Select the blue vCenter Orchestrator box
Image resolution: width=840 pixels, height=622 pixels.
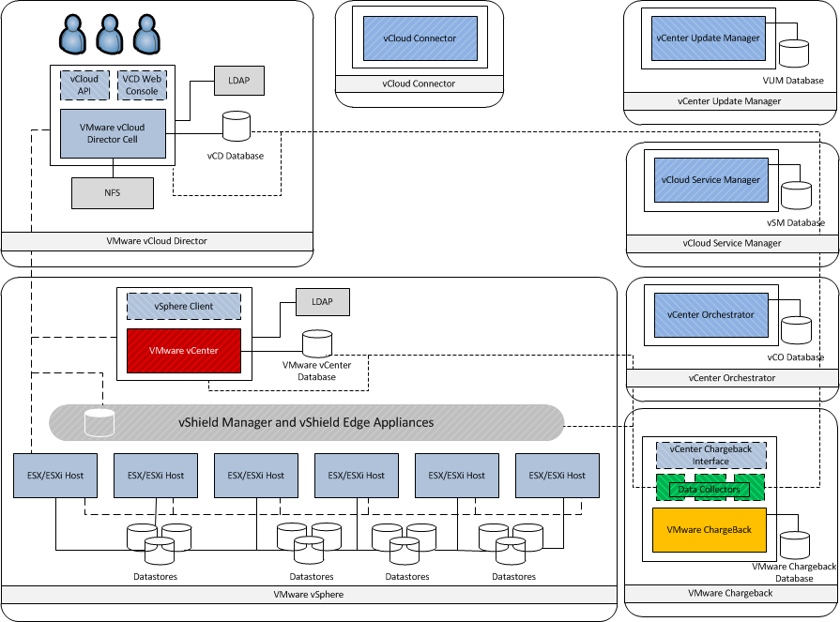710,315
